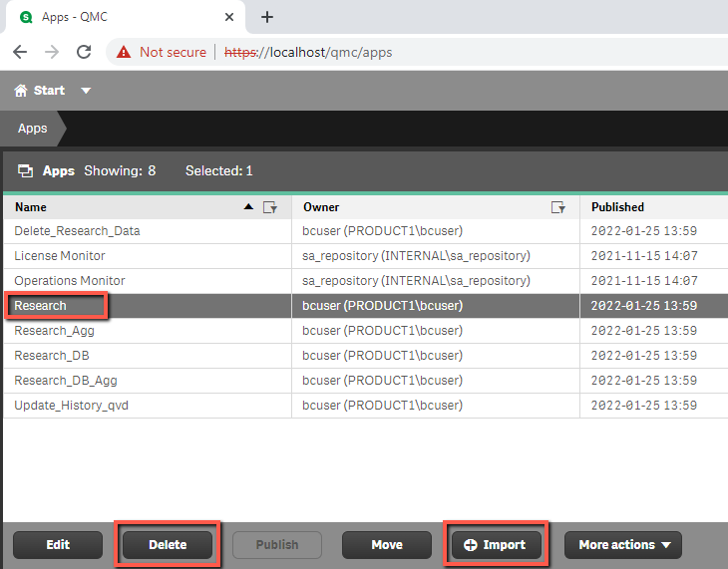Go back in the browser

(x=20, y=52)
